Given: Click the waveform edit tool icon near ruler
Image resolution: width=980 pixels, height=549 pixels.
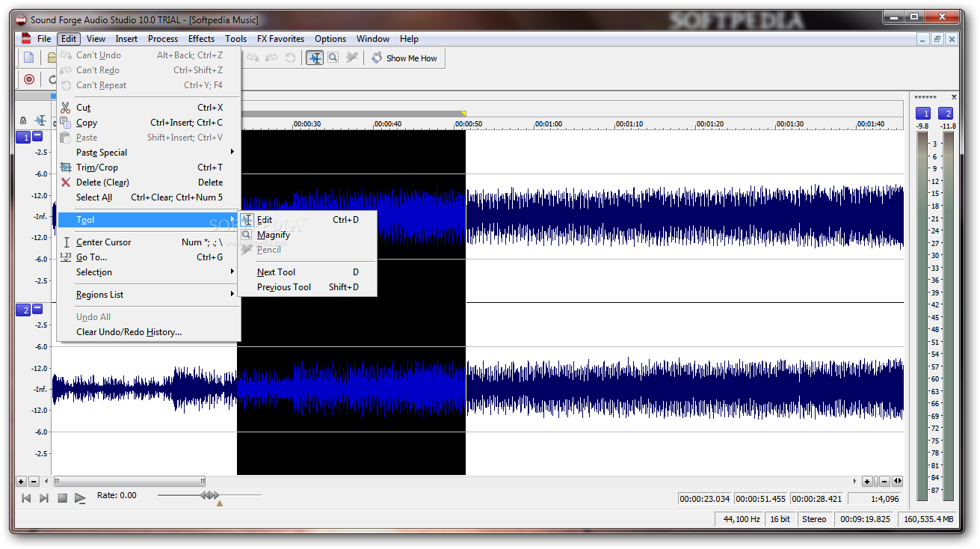Looking at the screenshot, I should pos(40,121).
